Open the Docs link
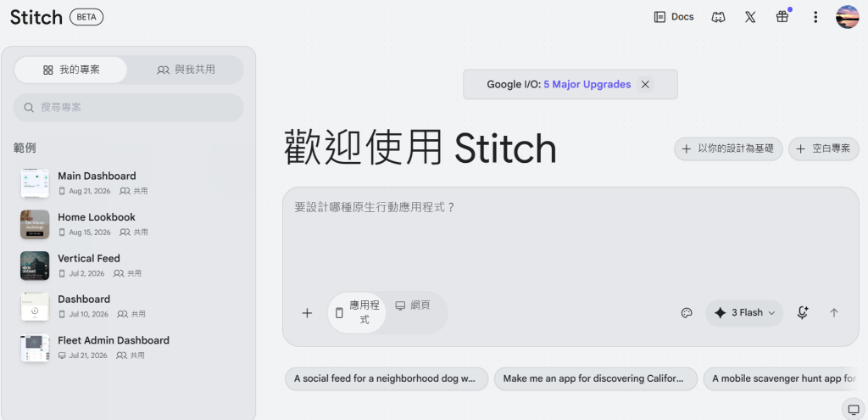The image size is (868, 420). point(674,17)
